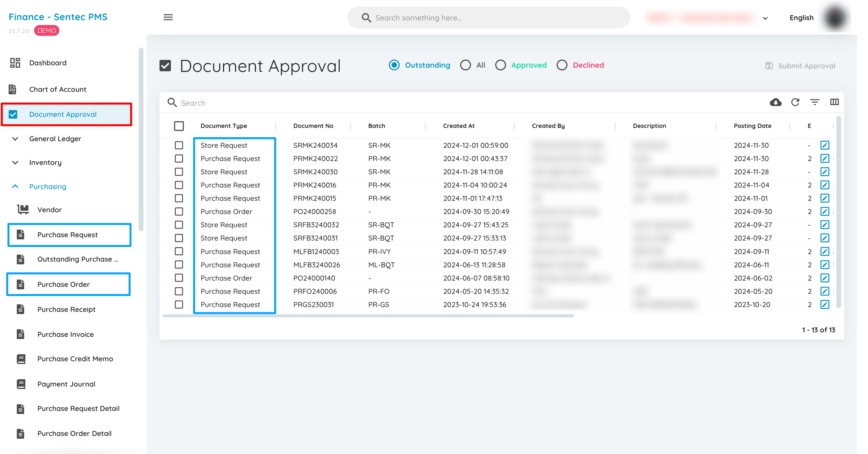Screen dimensions: 868x454
Task: Click the user avatar at top right
Action: [835, 17]
